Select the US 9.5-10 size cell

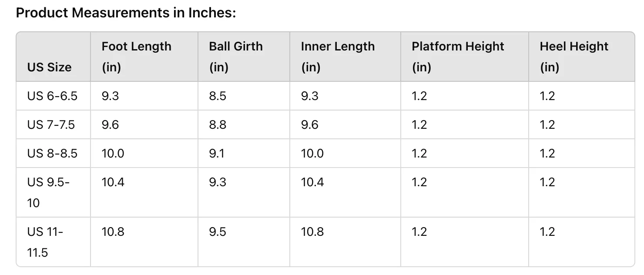tap(48, 192)
